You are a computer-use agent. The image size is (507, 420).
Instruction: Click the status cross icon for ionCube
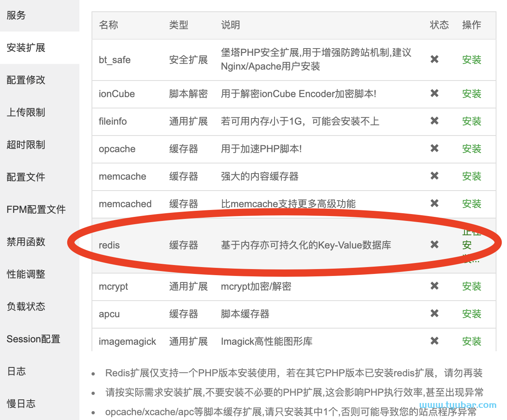click(434, 93)
